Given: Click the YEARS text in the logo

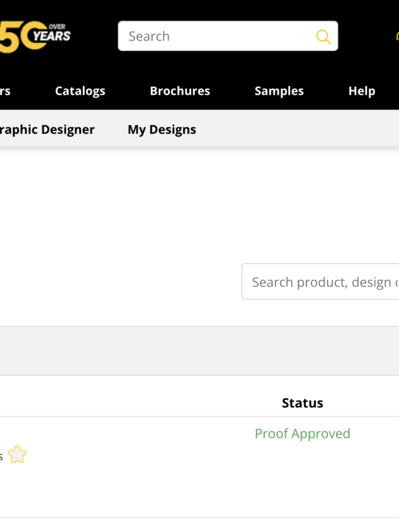Looking at the screenshot, I should [52, 36].
